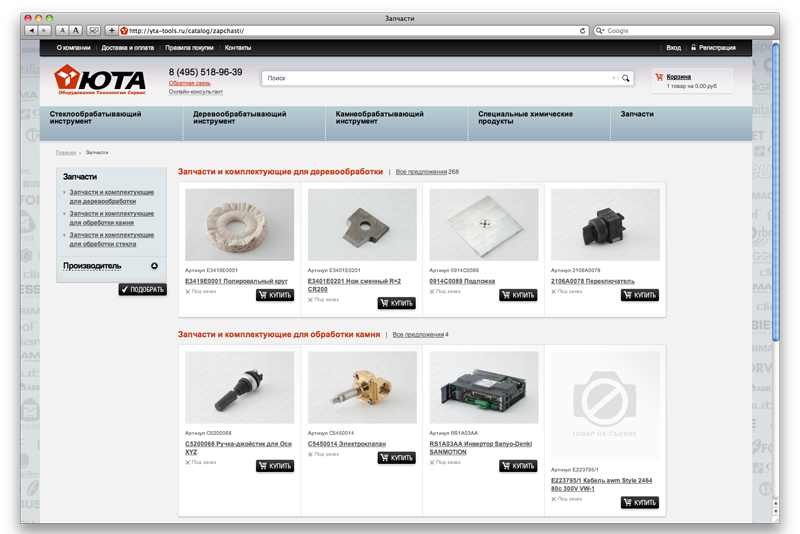Decrease text size with small A button

[x=62, y=31]
